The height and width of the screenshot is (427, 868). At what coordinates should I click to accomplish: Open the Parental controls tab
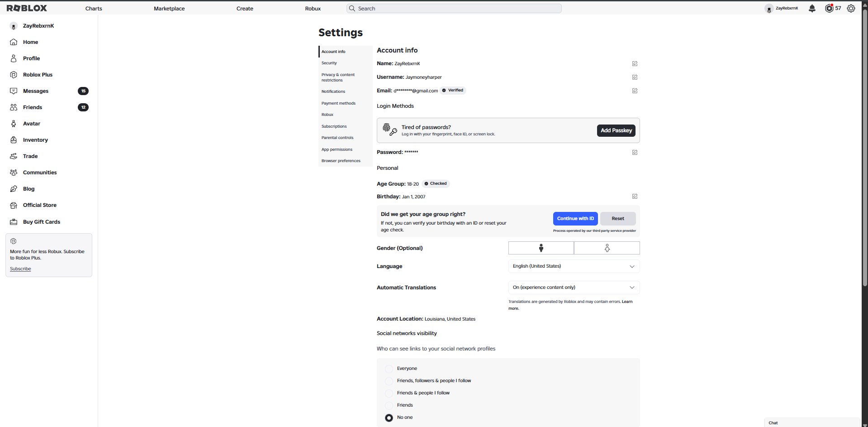click(x=346, y=138)
